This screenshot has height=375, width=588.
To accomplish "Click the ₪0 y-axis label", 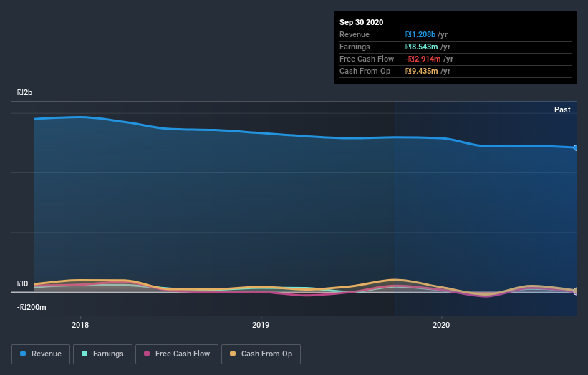I will [22, 283].
